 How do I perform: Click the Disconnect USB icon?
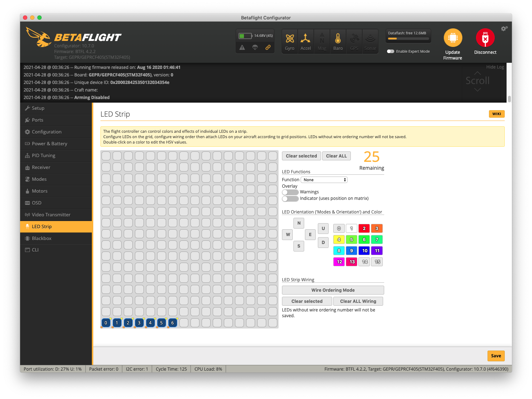[485, 38]
